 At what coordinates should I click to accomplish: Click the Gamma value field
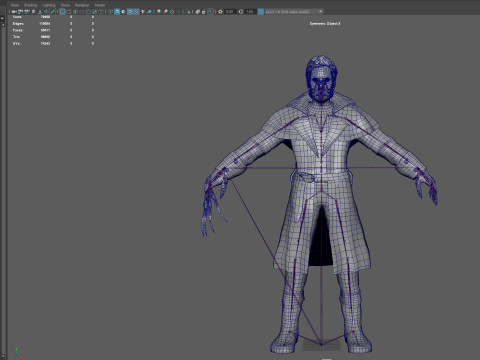pyautogui.click(x=250, y=12)
